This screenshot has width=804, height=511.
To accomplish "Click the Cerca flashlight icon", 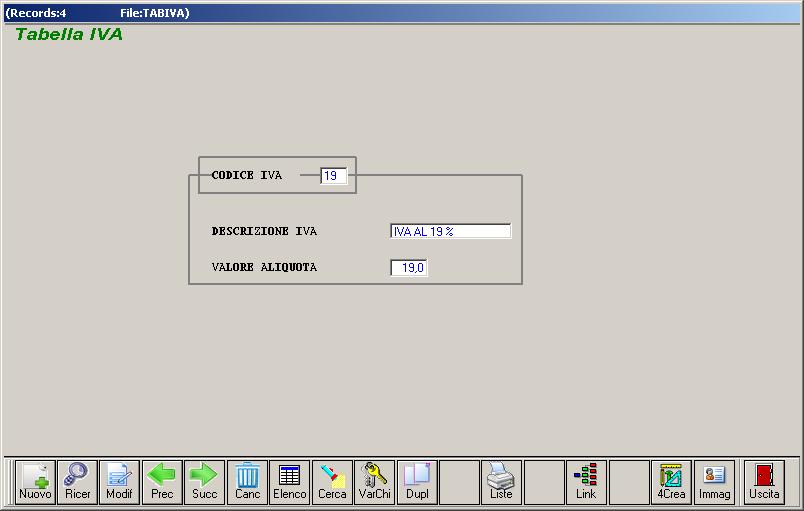I will (332, 482).
